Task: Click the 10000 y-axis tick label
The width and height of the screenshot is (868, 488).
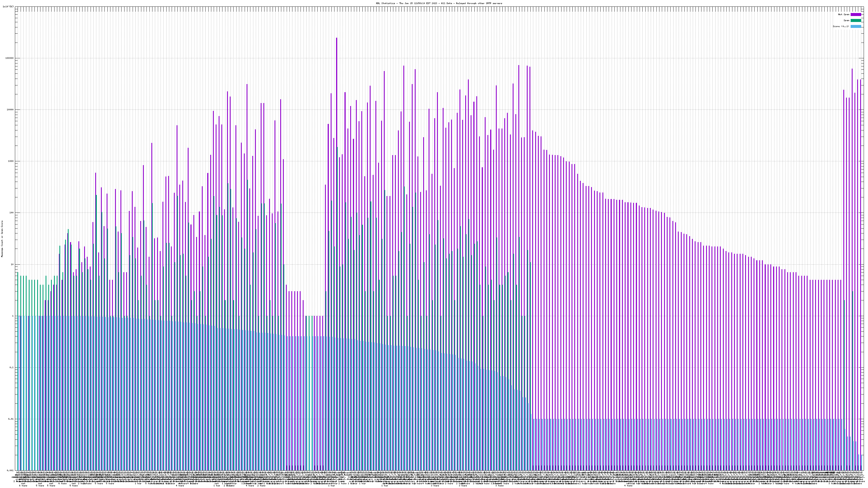Action: (11, 110)
